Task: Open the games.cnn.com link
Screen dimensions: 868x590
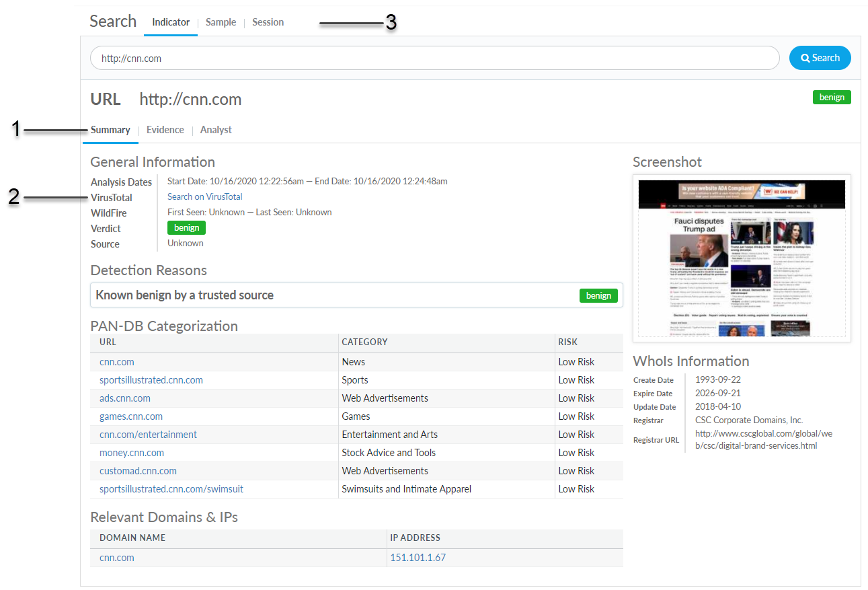Action: pyautogui.click(x=131, y=416)
